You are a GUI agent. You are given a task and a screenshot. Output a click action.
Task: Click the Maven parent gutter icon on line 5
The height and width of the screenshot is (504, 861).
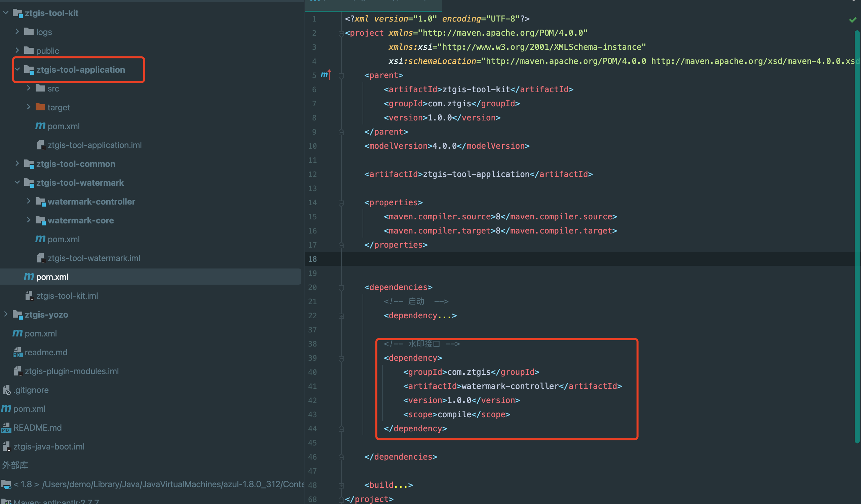326,75
